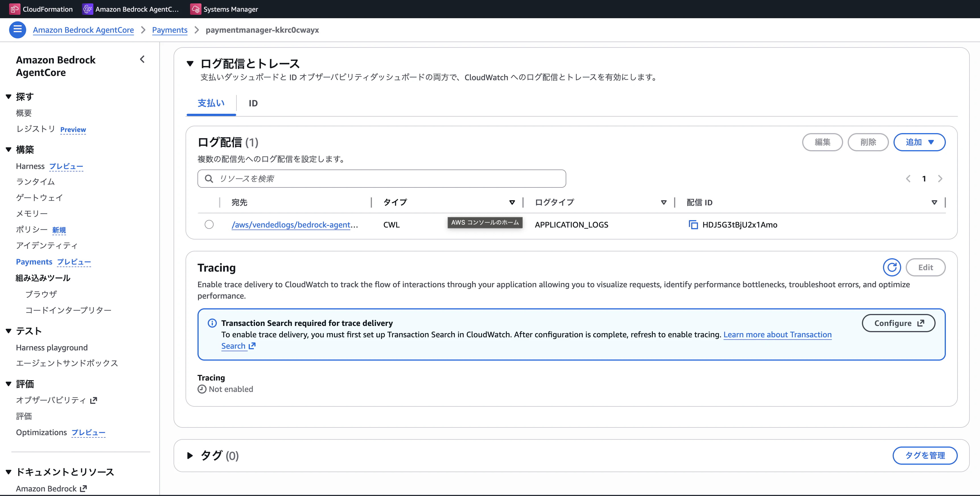The image size is (980, 496).
Task: Collapse the side navigation panel
Action: 142,59
